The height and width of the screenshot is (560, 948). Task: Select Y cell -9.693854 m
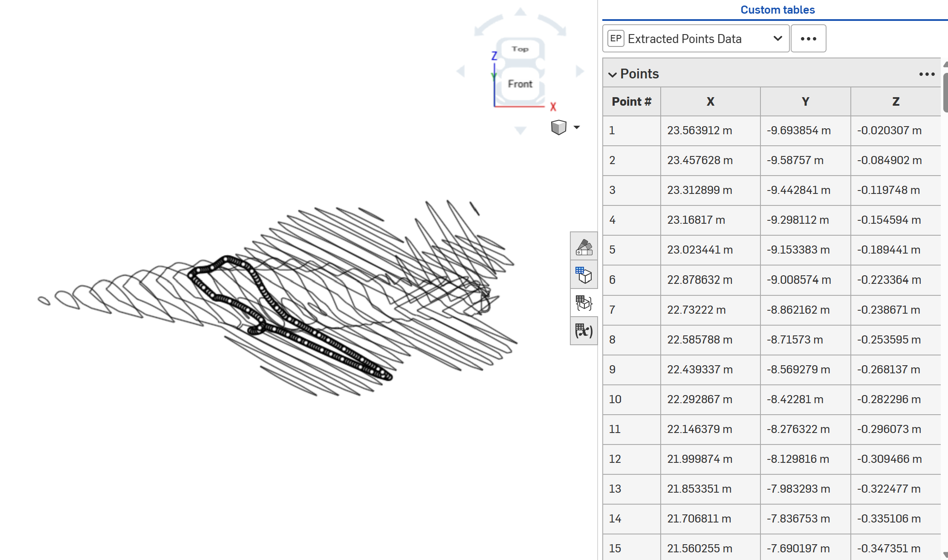click(x=806, y=130)
